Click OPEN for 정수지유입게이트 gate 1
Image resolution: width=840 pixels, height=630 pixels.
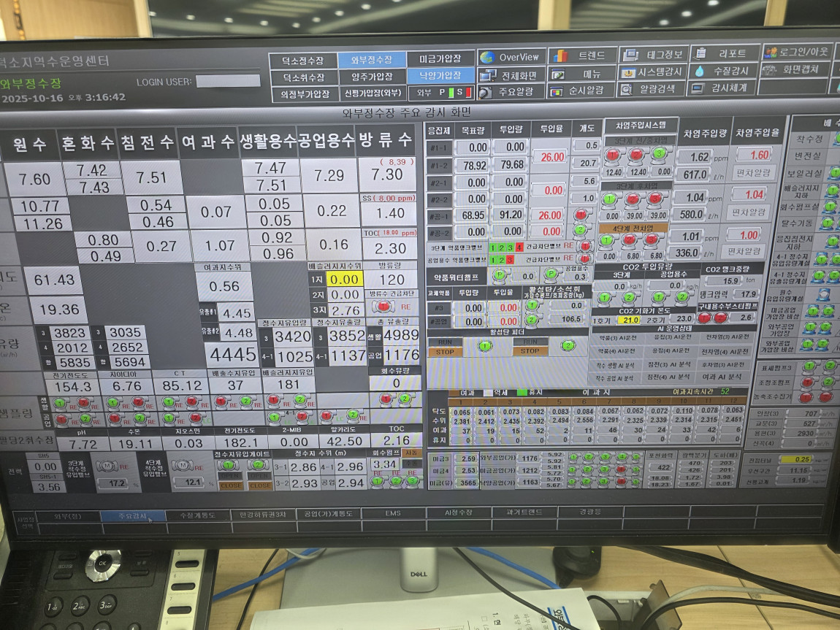pyautogui.click(x=230, y=475)
